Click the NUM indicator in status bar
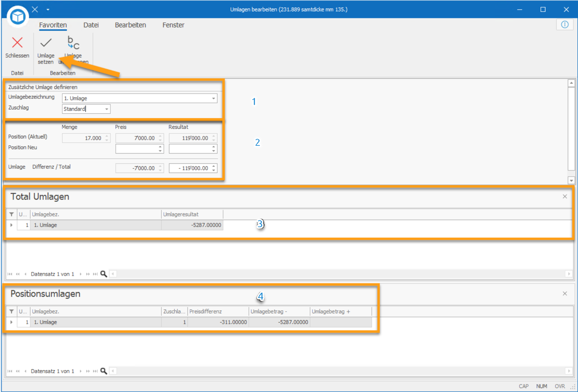This screenshot has width=578, height=392. [541, 386]
